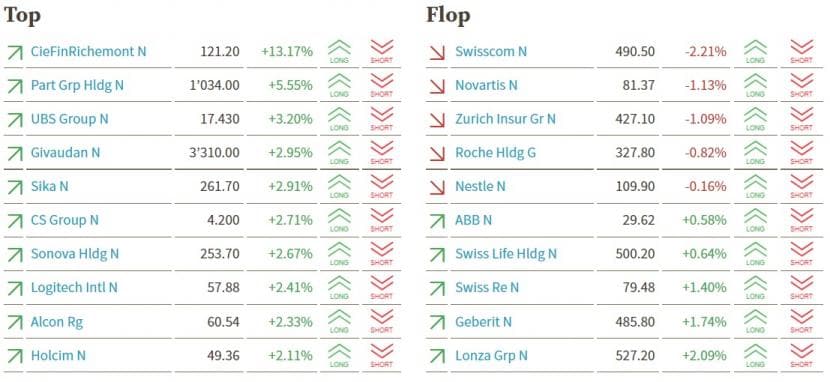Click the SHORT icon for UBS Group N

(x=382, y=119)
